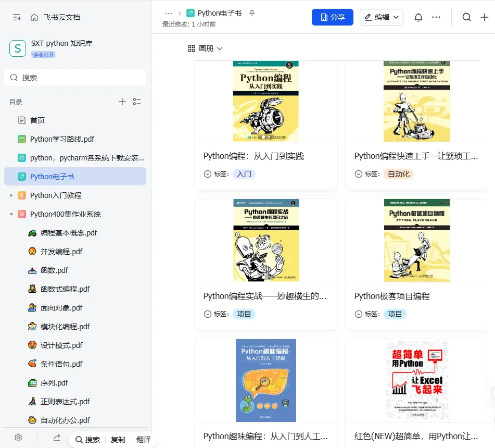Image resolution: width=495 pixels, height=448 pixels.
Task: Click the gallery grid icon beside 画册
Action: (x=192, y=48)
